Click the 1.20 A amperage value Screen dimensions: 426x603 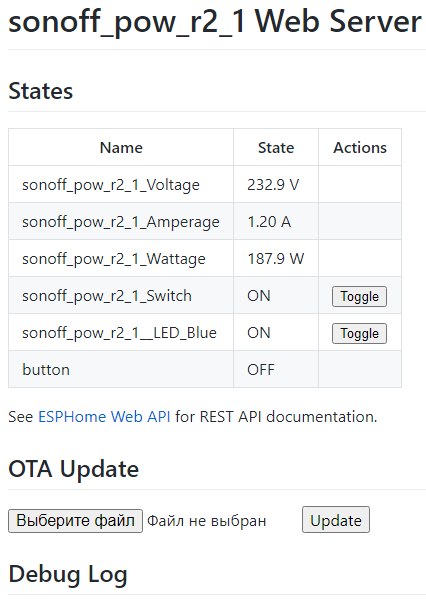tap(269, 222)
